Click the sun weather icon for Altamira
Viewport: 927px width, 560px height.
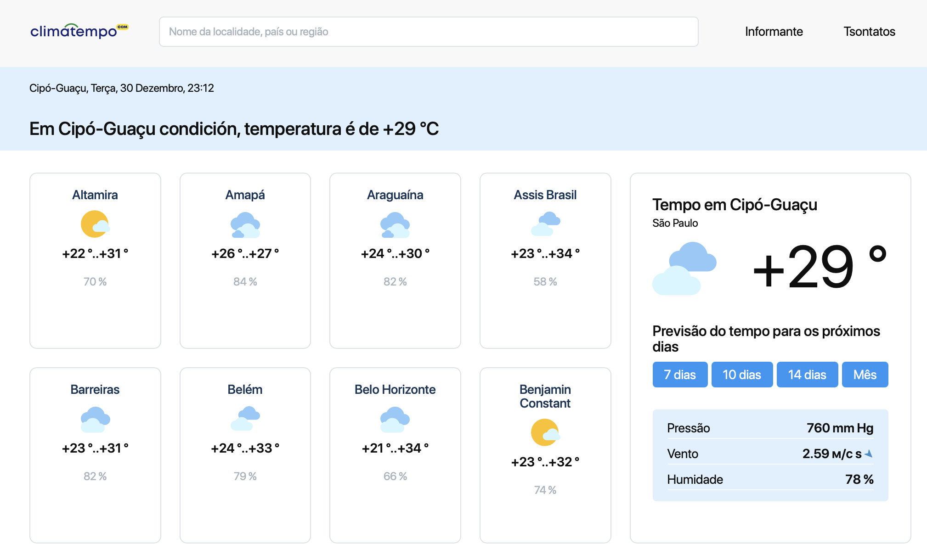(x=95, y=224)
